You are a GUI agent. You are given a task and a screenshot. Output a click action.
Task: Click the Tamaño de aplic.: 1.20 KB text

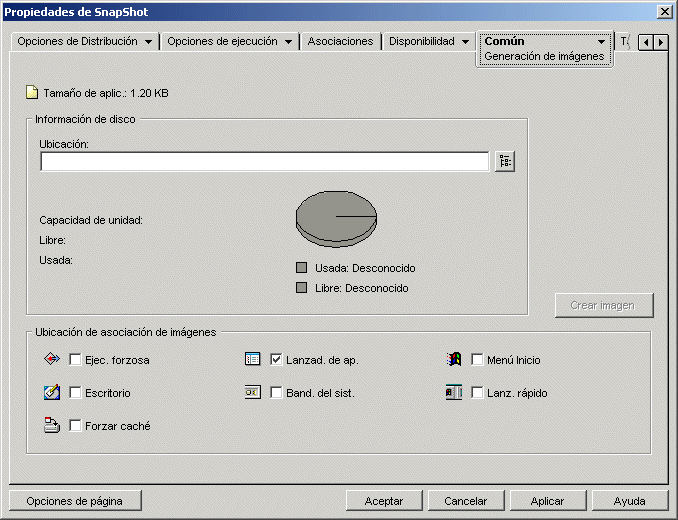[x=106, y=93]
